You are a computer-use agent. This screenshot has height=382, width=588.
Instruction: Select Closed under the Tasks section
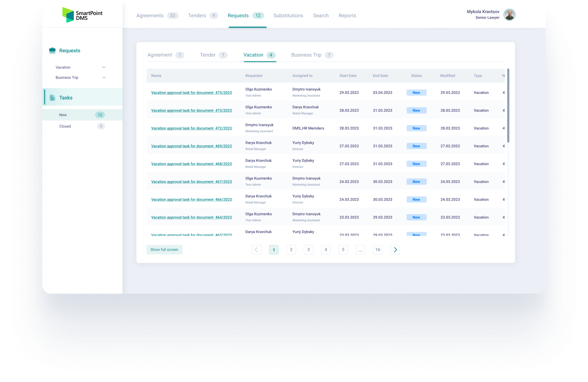65,126
